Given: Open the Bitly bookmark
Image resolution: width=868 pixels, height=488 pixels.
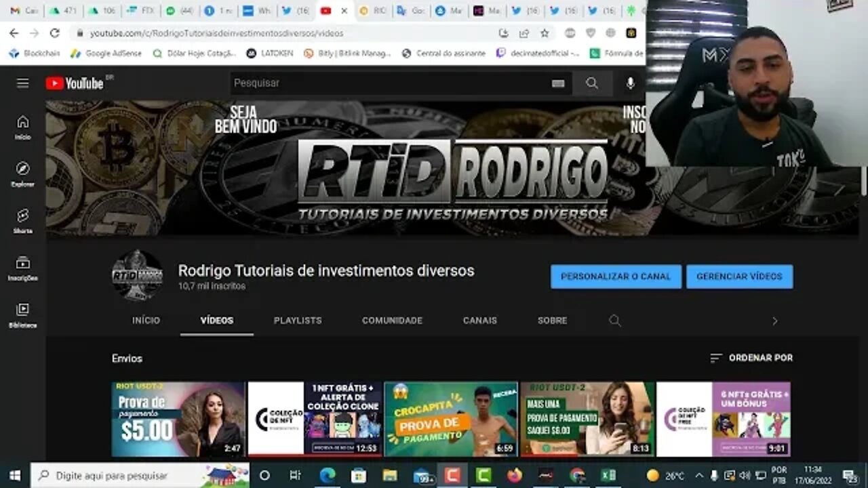Looking at the screenshot, I should click(x=348, y=53).
